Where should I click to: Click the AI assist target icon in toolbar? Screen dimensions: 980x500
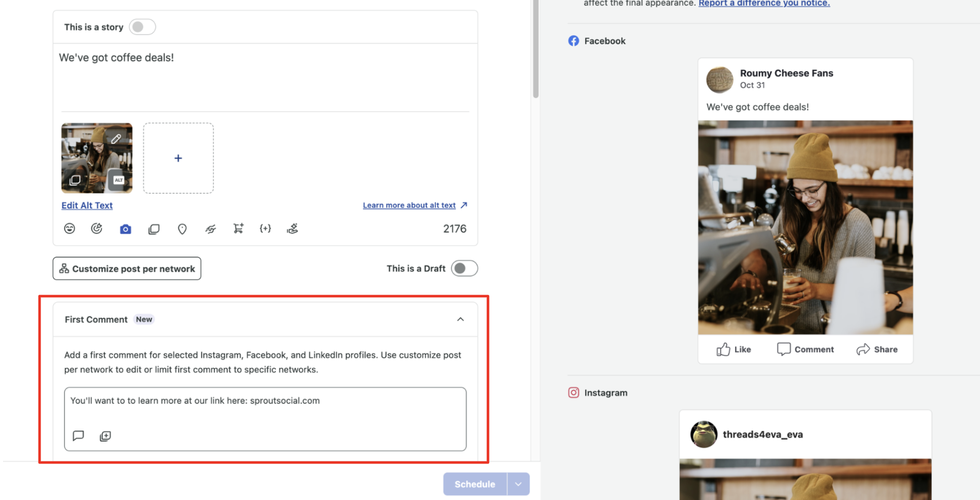point(96,229)
